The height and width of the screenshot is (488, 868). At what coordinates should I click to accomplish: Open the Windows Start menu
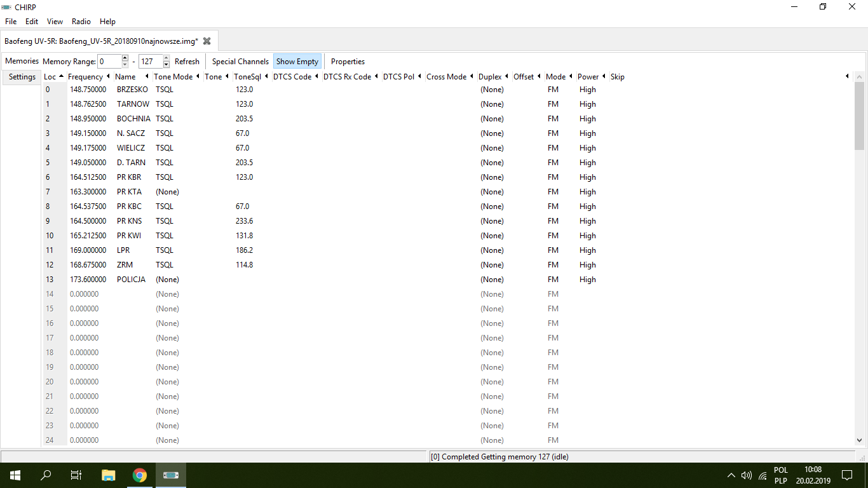15,475
